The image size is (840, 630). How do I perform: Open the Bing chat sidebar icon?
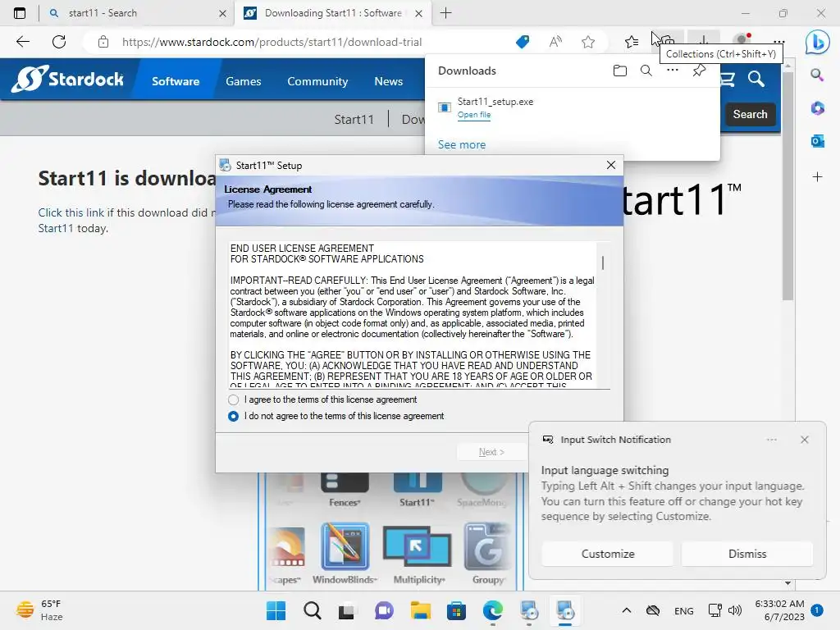(x=818, y=42)
